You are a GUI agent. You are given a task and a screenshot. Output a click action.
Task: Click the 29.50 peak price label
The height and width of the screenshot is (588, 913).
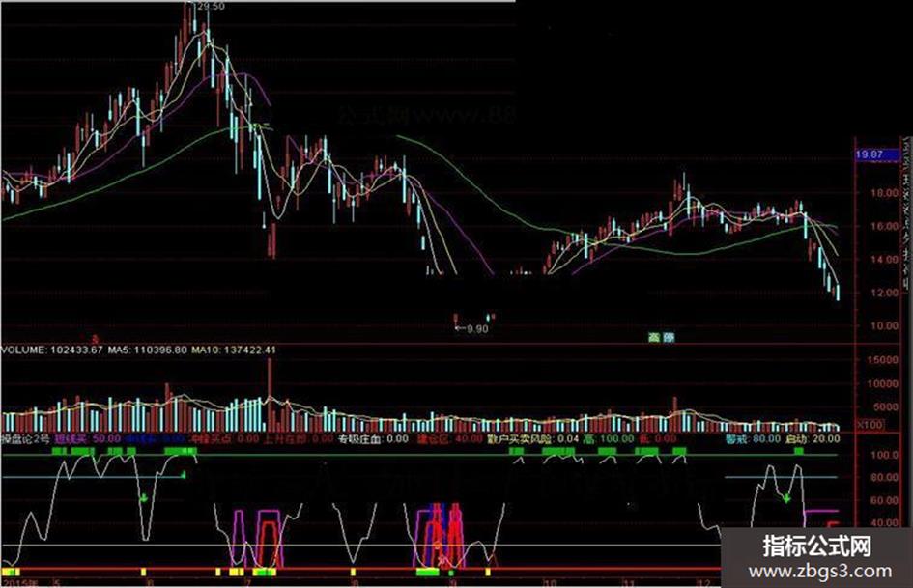pos(211,7)
